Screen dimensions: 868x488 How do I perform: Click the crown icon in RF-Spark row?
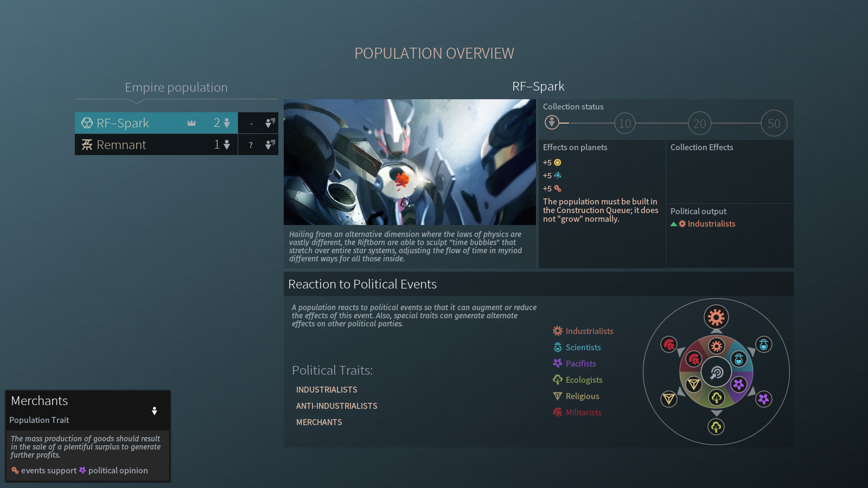click(192, 123)
